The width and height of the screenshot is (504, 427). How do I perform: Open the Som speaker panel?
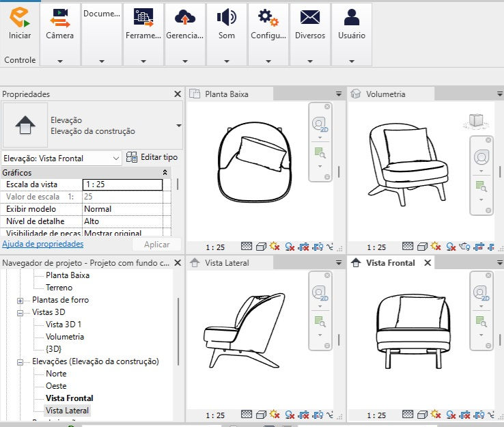pos(227,34)
